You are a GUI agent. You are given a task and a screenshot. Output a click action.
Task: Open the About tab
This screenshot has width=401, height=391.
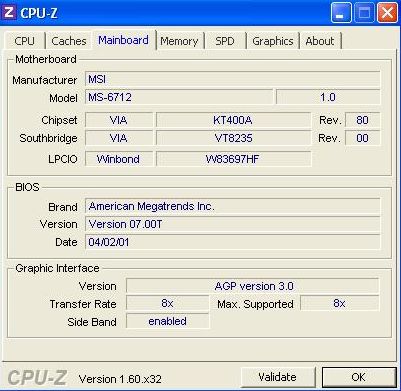[x=320, y=41]
